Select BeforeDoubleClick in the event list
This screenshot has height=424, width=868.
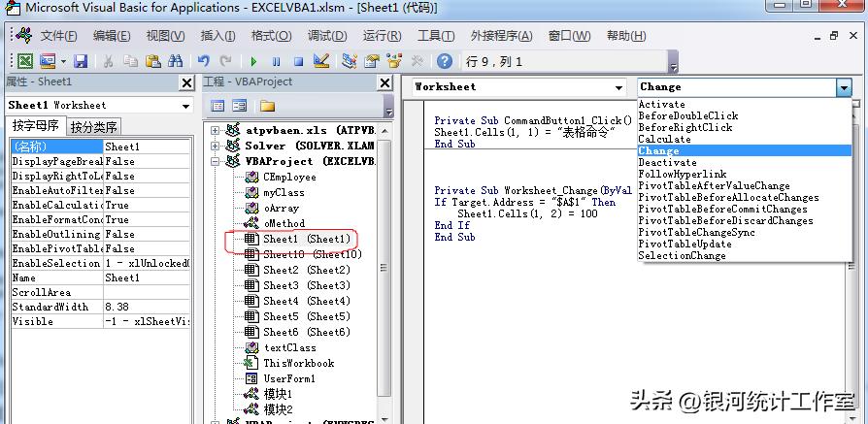click(688, 115)
